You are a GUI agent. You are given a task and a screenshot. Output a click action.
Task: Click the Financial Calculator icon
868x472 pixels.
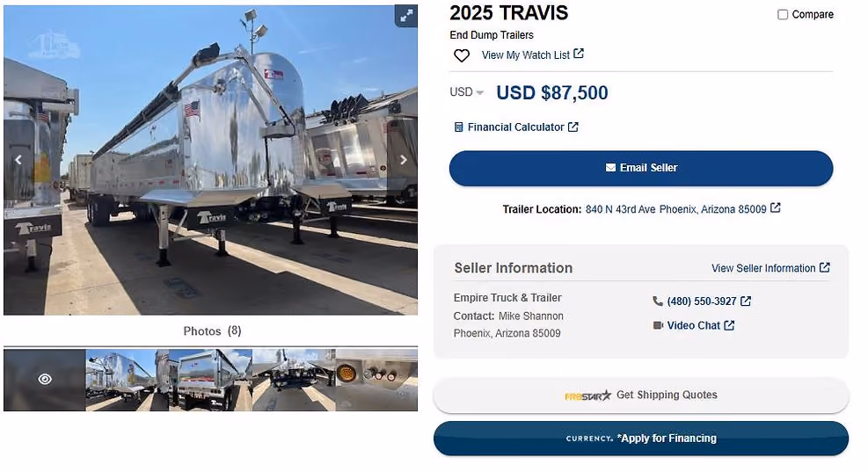(458, 127)
